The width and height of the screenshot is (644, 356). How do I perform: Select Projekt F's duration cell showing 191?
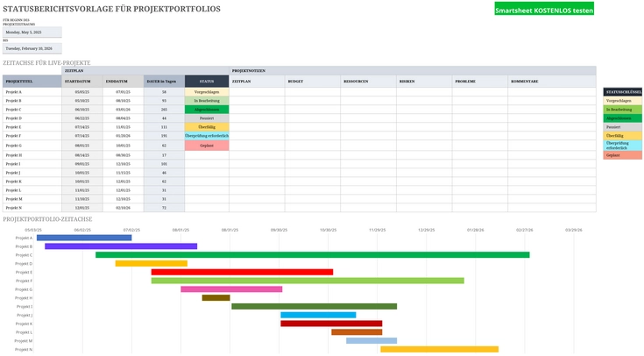click(x=165, y=136)
